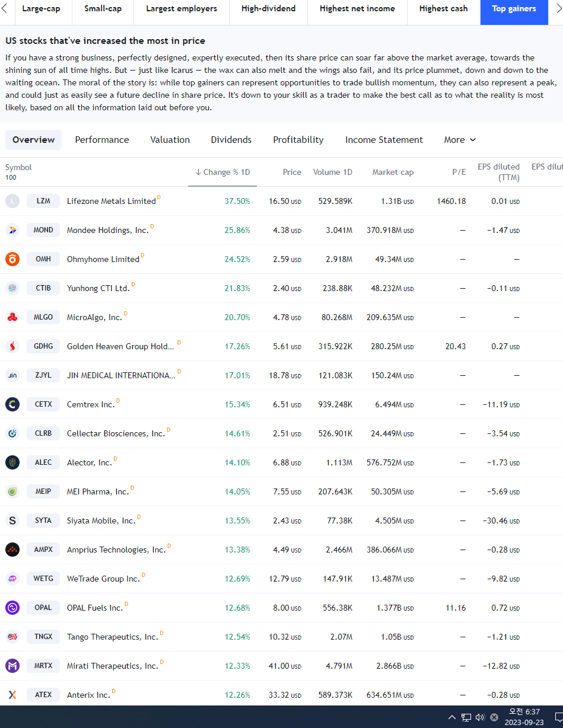Open network icon in system tray
The width and height of the screenshot is (563, 728).
pos(466,717)
